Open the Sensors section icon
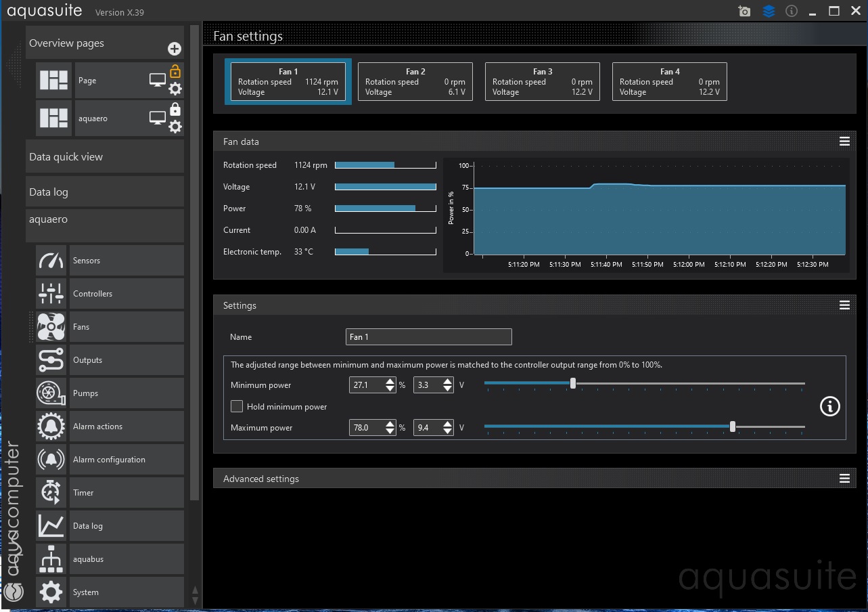This screenshot has width=868, height=612. 51,261
